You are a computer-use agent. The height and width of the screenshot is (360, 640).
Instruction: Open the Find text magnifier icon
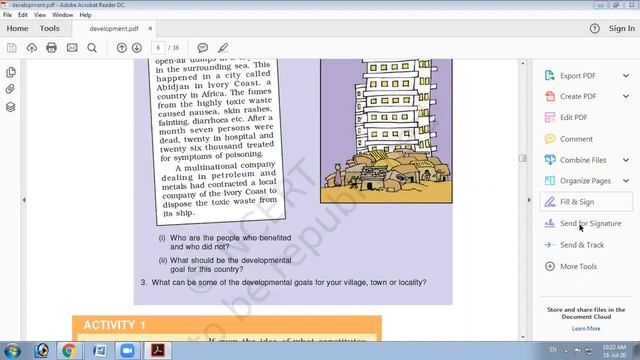click(x=92, y=48)
